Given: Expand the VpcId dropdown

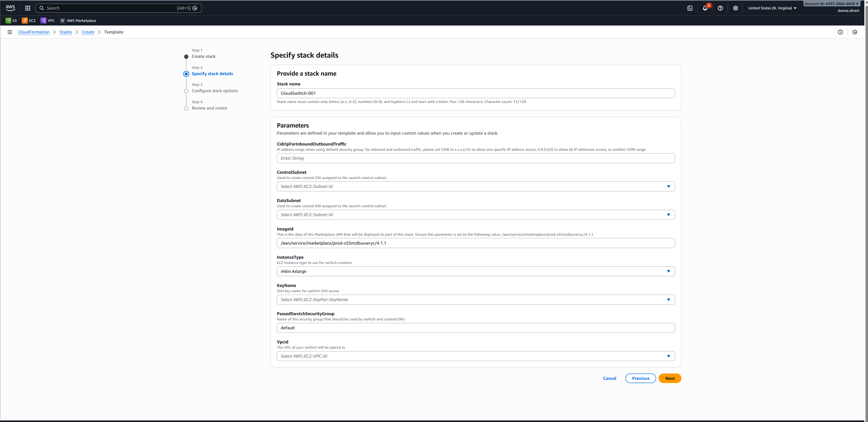Looking at the screenshot, I should [x=475, y=356].
